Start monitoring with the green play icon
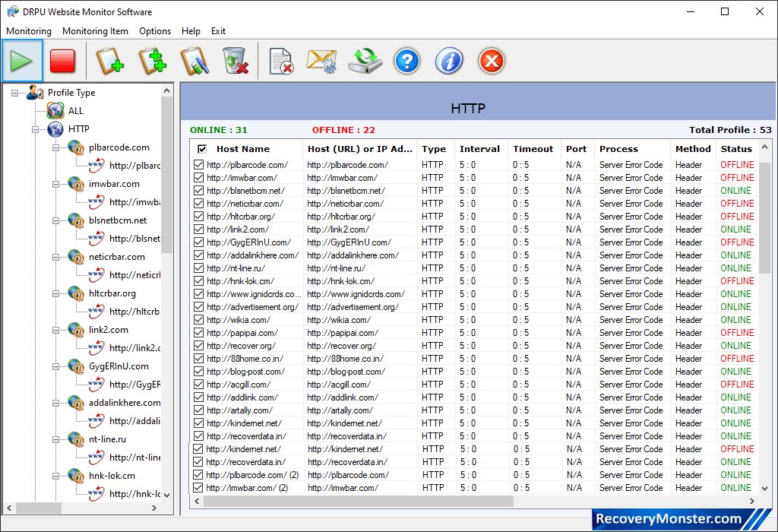This screenshot has width=778, height=532. coord(23,61)
